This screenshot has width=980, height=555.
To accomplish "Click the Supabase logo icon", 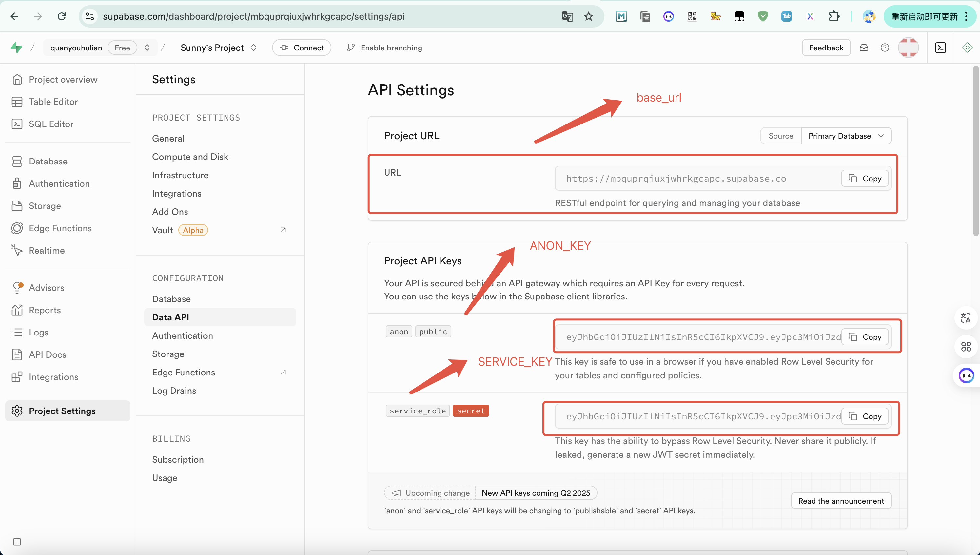I will (16, 48).
